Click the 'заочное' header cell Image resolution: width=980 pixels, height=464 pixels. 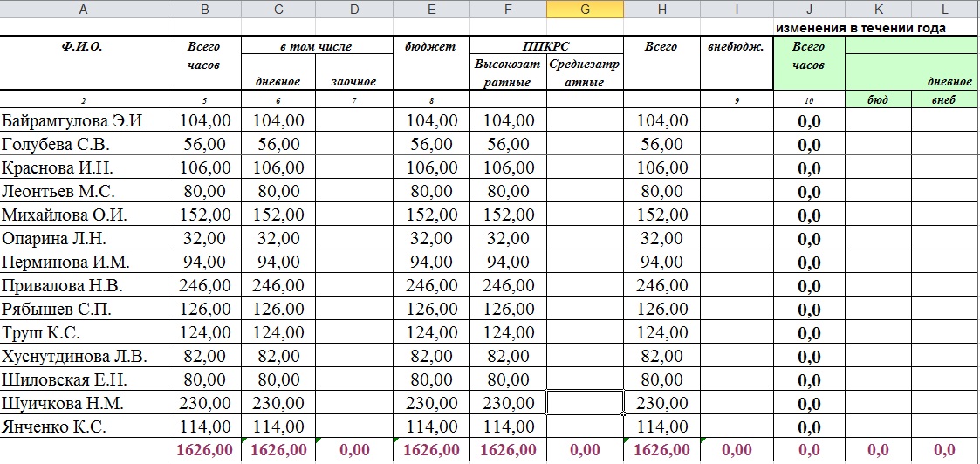pyautogui.click(x=354, y=72)
